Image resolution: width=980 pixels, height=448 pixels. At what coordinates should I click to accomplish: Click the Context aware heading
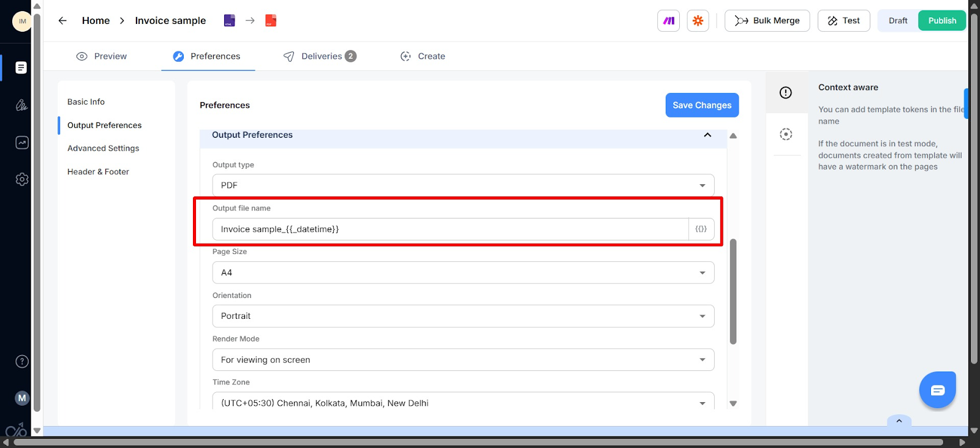click(848, 88)
